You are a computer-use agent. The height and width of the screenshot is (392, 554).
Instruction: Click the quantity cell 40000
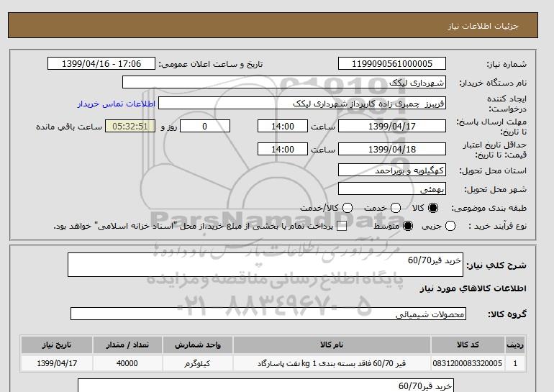(127, 363)
